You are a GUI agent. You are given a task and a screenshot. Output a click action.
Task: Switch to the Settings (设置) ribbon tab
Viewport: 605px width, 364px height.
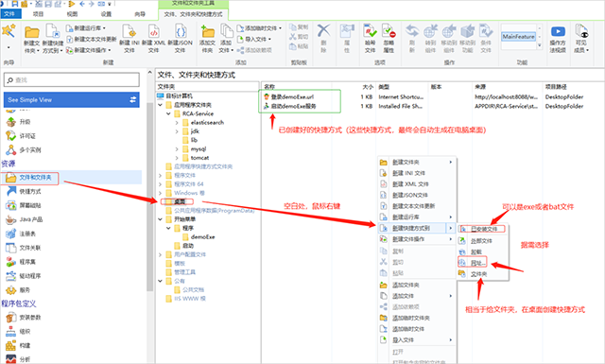[x=106, y=14]
